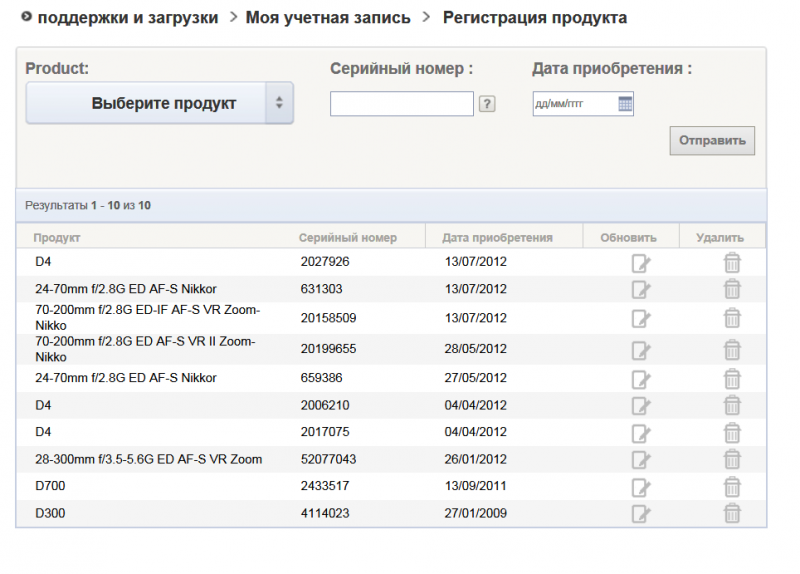
Task: Delete the entry with serial 20199655
Action: click(x=732, y=350)
